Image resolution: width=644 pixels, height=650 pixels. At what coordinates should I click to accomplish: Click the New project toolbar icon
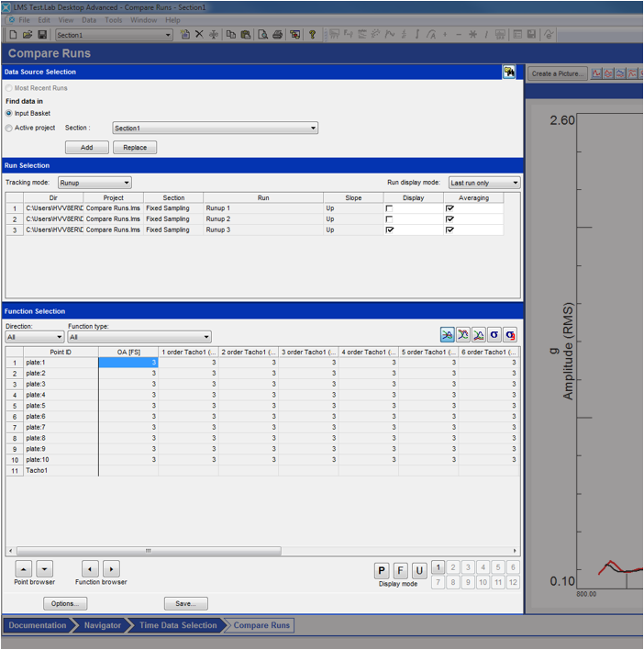13,35
